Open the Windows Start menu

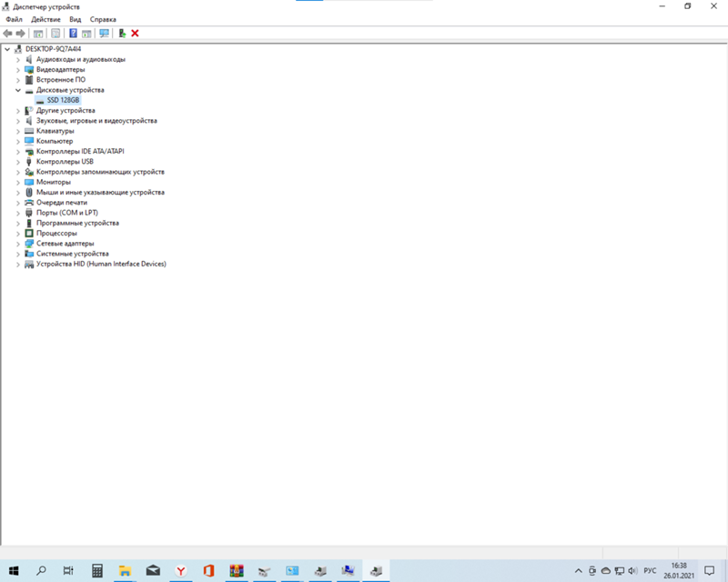point(14,570)
